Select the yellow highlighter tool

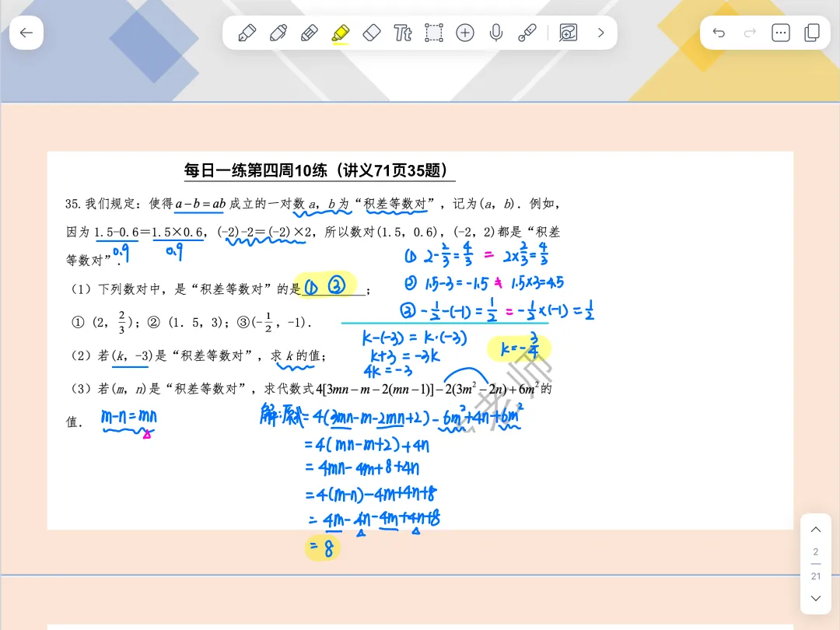(341, 33)
